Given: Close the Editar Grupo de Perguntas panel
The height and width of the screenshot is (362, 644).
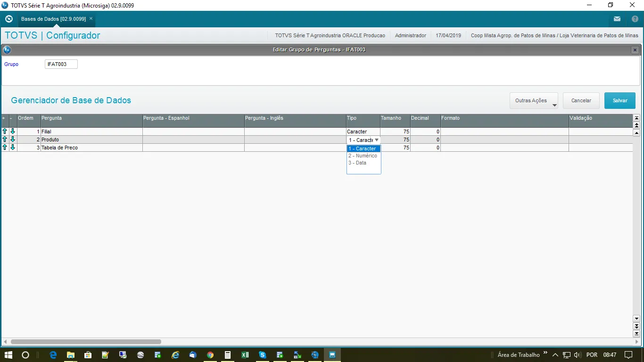Looking at the screenshot, I should point(635,49).
